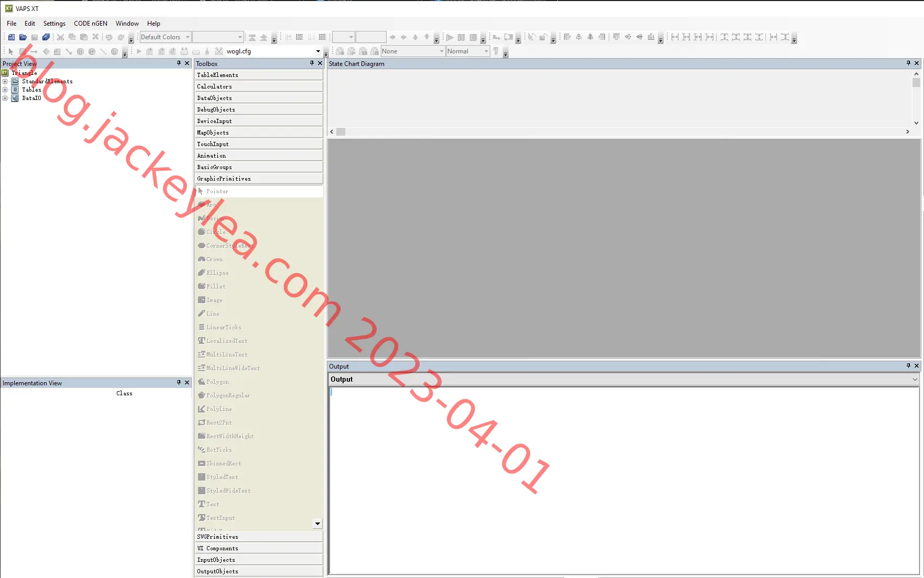
Task: Open the DataObjects toolbox category
Action: pos(259,98)
